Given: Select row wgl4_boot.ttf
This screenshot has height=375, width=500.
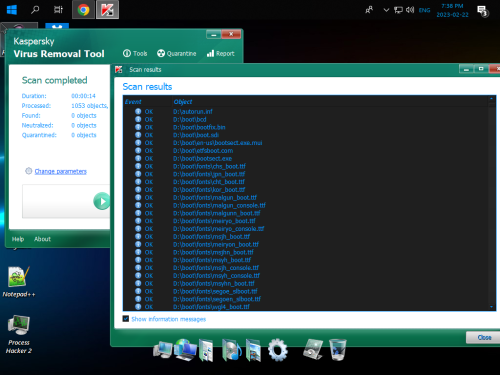Looking at the screenshot, I should click(306, 307).
